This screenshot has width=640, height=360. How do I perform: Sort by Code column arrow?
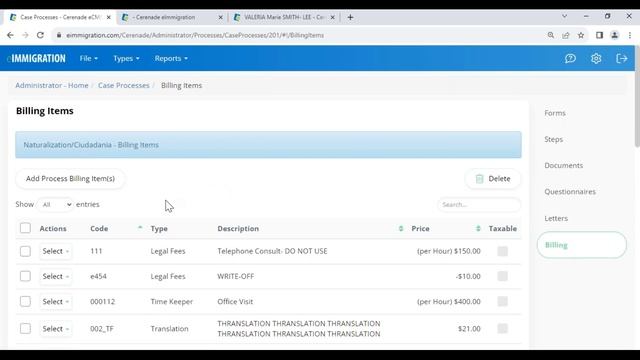pyautogui.click(x=140, y=228)
